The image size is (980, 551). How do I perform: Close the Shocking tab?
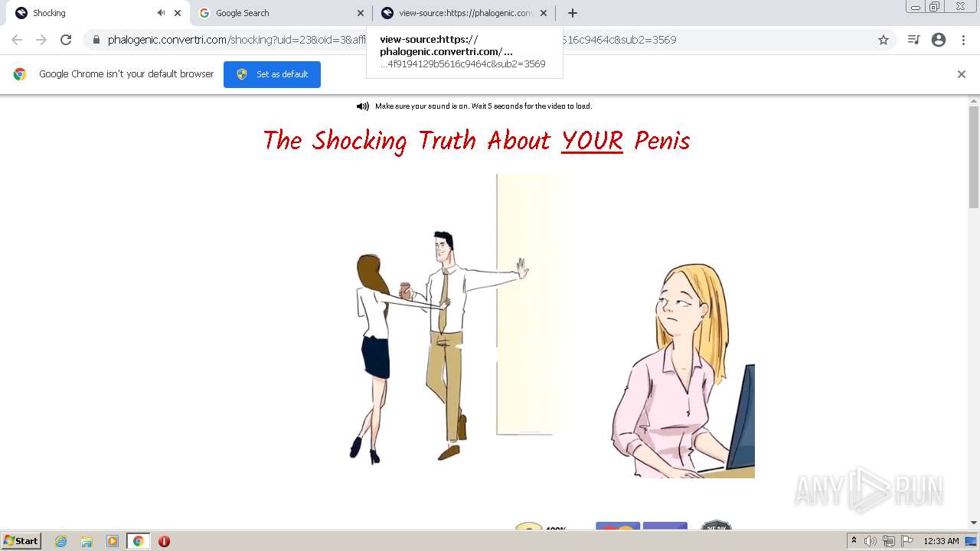[x=178, y=13]
